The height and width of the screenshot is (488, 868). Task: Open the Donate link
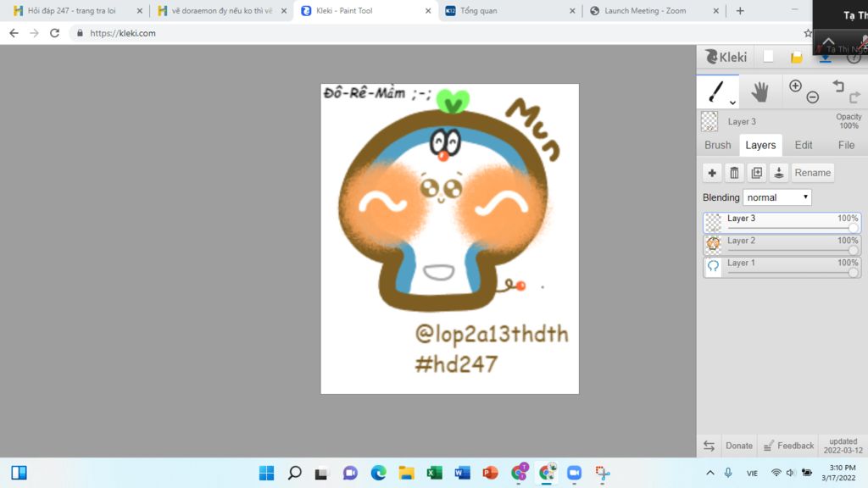(x=739, y=446)
